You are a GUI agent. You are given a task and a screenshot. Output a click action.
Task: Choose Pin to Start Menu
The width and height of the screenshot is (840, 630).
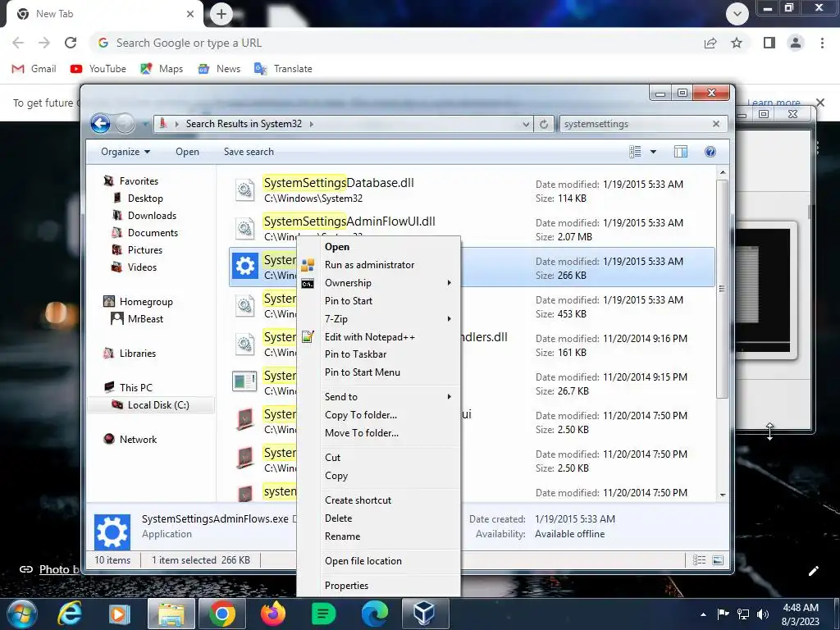(x=378, y=372)
